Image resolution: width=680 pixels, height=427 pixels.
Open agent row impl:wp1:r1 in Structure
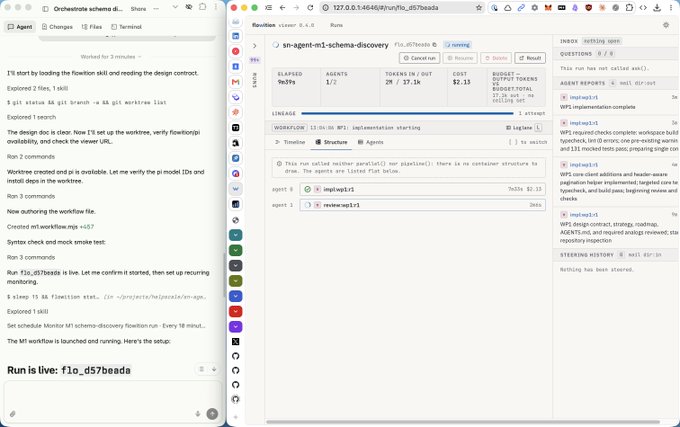coord(422,189)
